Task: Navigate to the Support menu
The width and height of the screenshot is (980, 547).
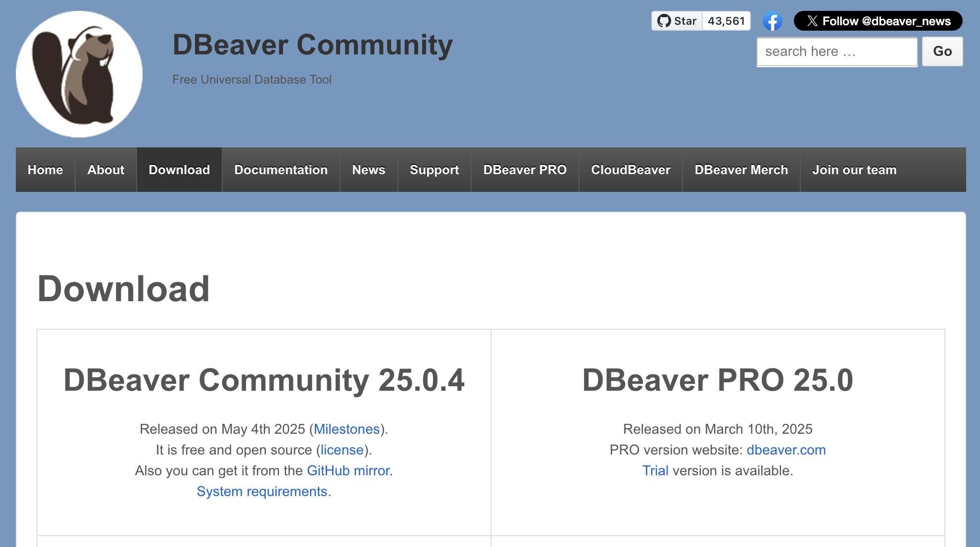Action: [x=434, y=170]
